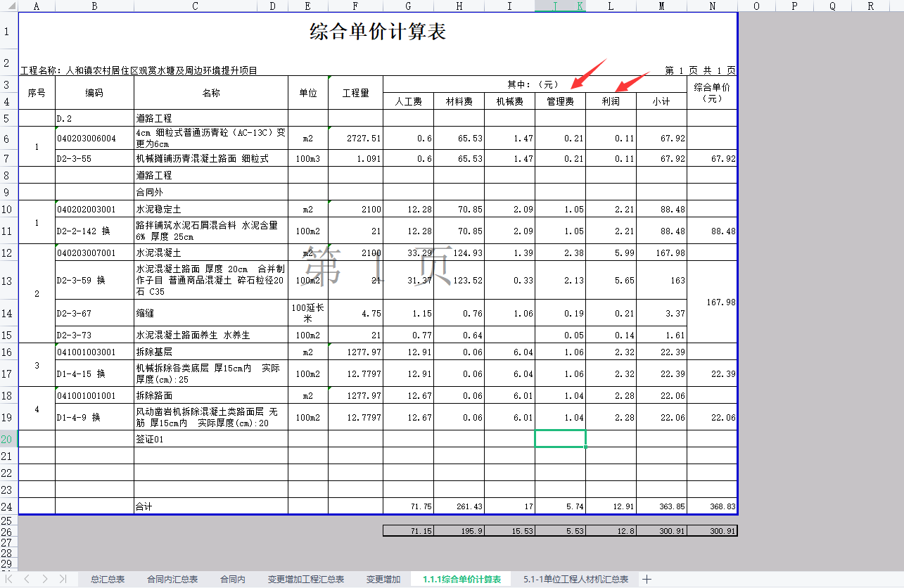Select column R header
Viewport: 904px width, 588px height.
click(870, 6)
